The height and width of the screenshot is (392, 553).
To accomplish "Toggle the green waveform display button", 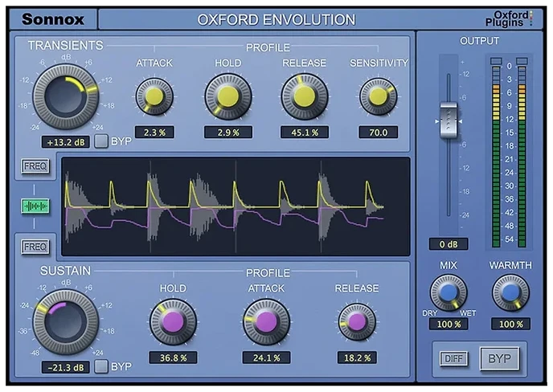I will tap(35, 206).
